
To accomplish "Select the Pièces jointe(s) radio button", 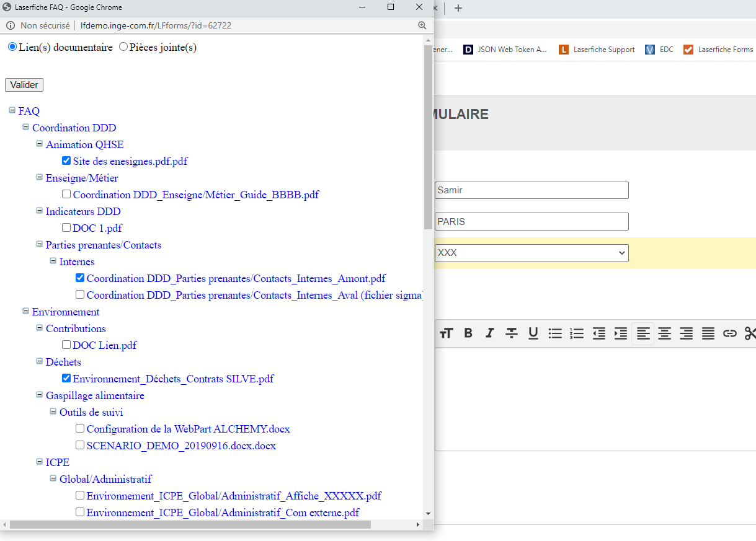I will pos(123,46).
